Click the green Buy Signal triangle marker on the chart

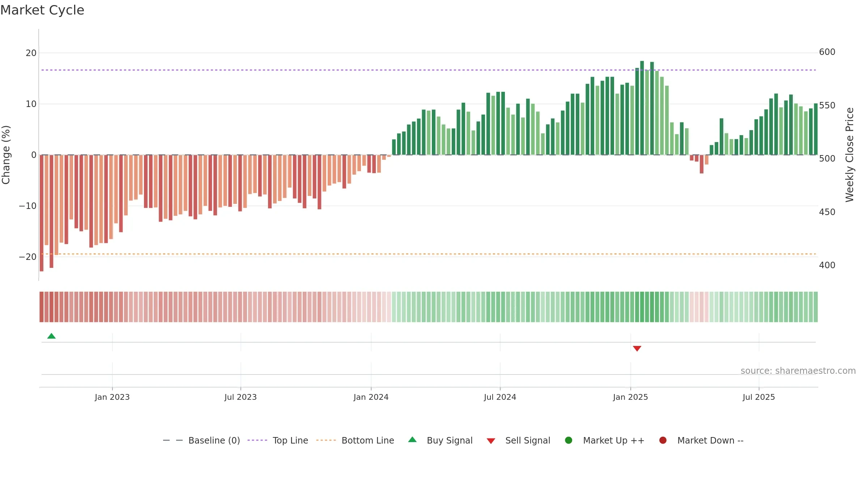(51, 336)
